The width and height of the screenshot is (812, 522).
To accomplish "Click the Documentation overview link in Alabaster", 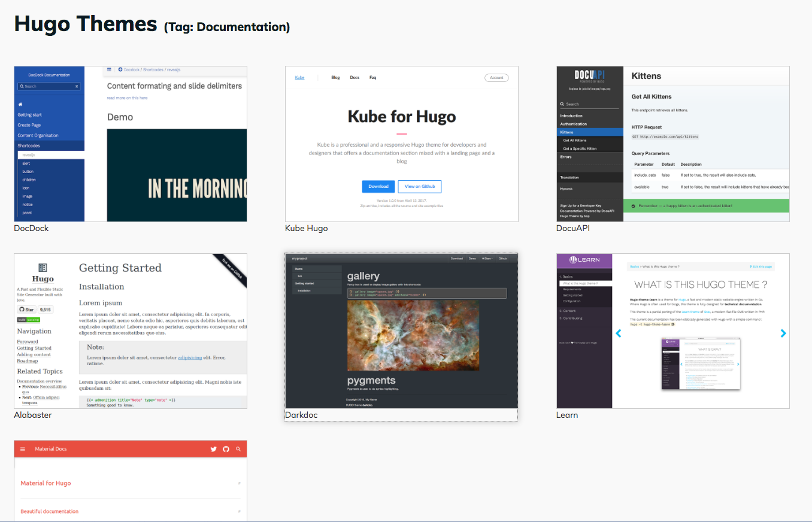I will [39, 381].
